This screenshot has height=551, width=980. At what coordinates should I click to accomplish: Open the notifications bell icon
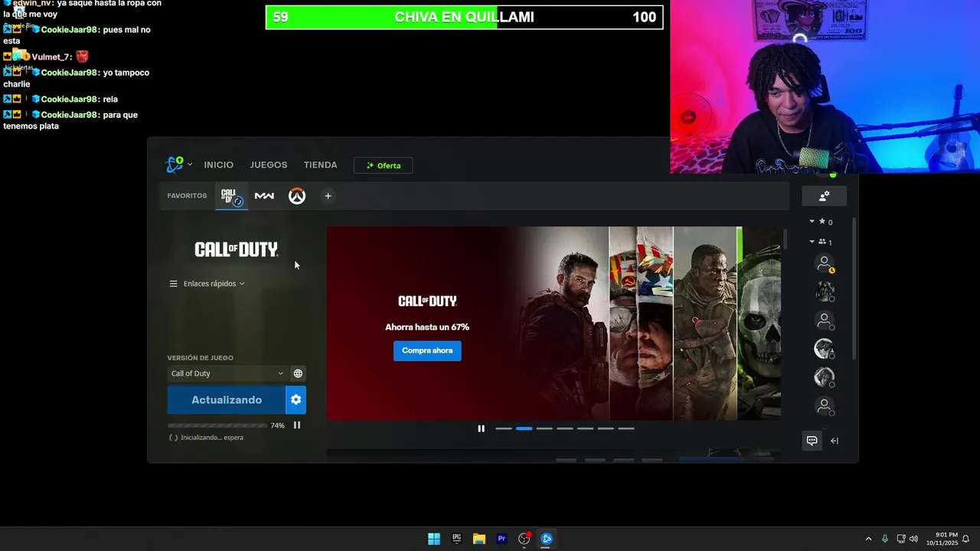pyautogui.click(x=965, y=539)
